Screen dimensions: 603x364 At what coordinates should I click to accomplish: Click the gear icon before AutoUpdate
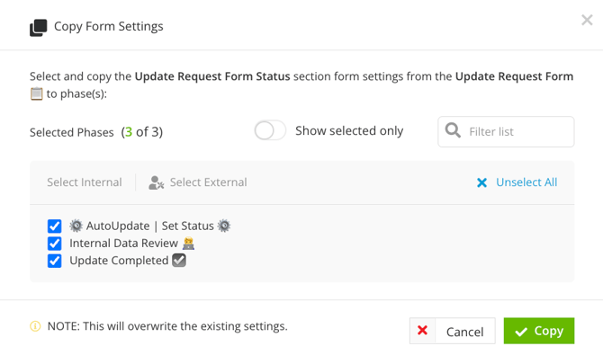click(76, 226)
